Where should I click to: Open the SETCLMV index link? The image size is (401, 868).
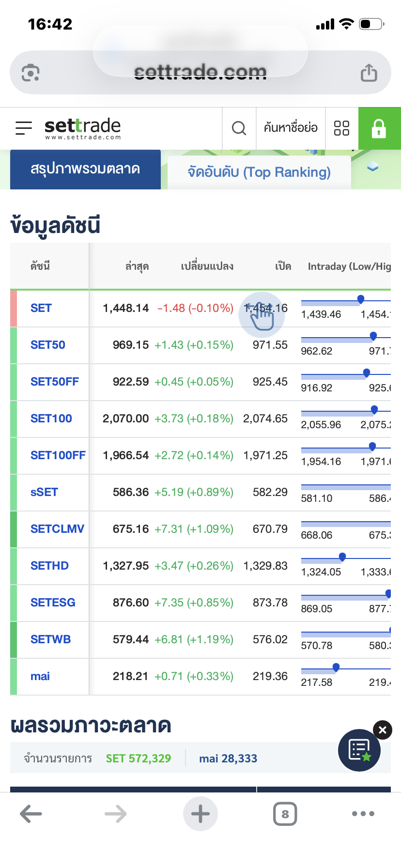click(x=57, y=529)
